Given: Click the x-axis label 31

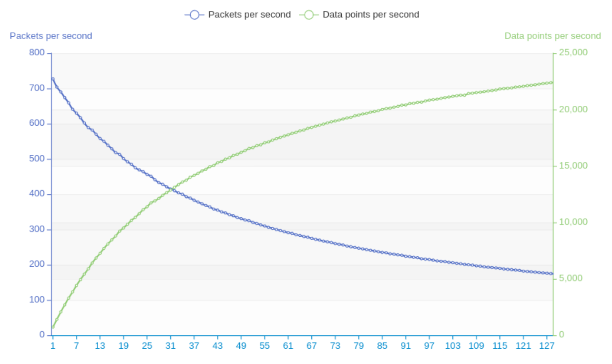Looking at the screenshot, I should (x=170, y=346).
